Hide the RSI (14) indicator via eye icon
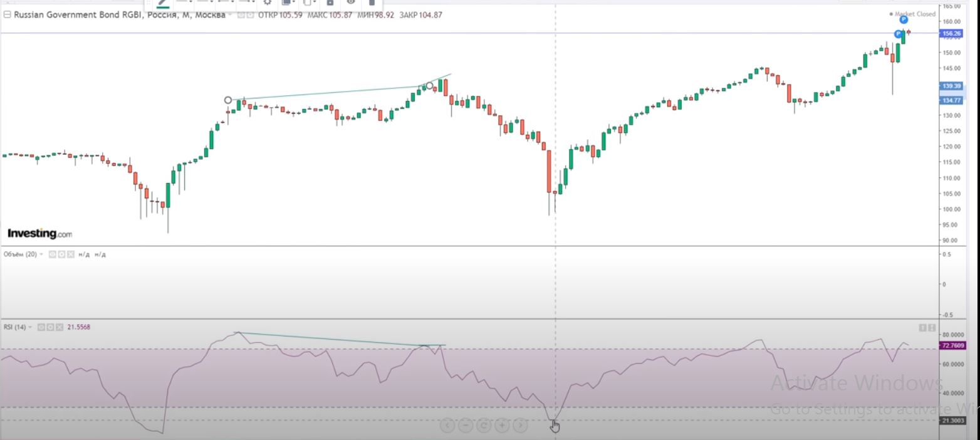The height and width of the screenshot is (440, 980). point(41,327)
